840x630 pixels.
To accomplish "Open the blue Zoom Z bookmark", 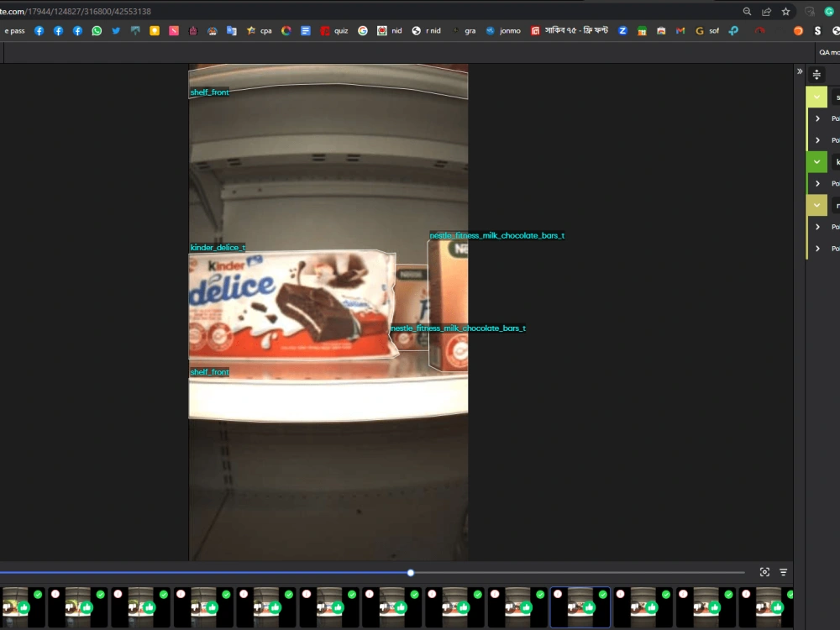I will coord(622,30).
